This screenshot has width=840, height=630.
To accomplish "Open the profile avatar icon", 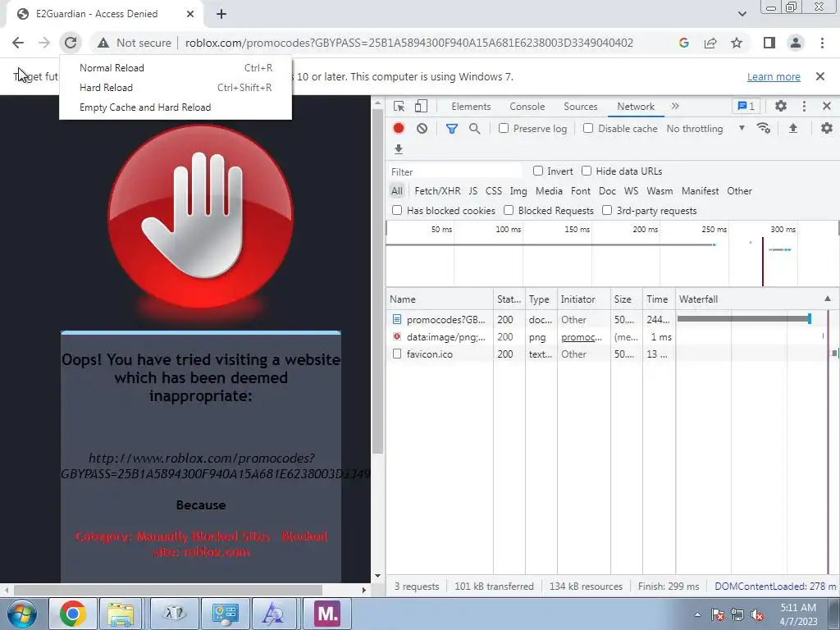I will click(796, 43).
